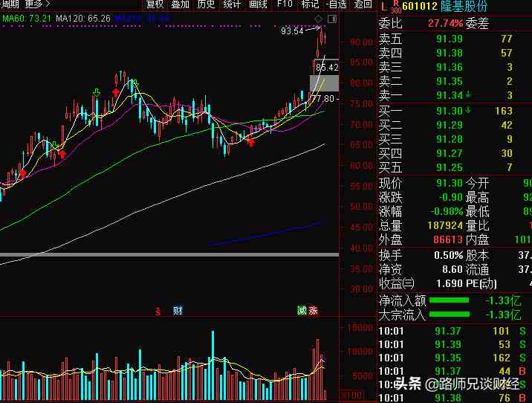Click the MA120: 65.26 indicator label
Image resolution: width=532 pixels, height=403 pixels.
[83, 19]
